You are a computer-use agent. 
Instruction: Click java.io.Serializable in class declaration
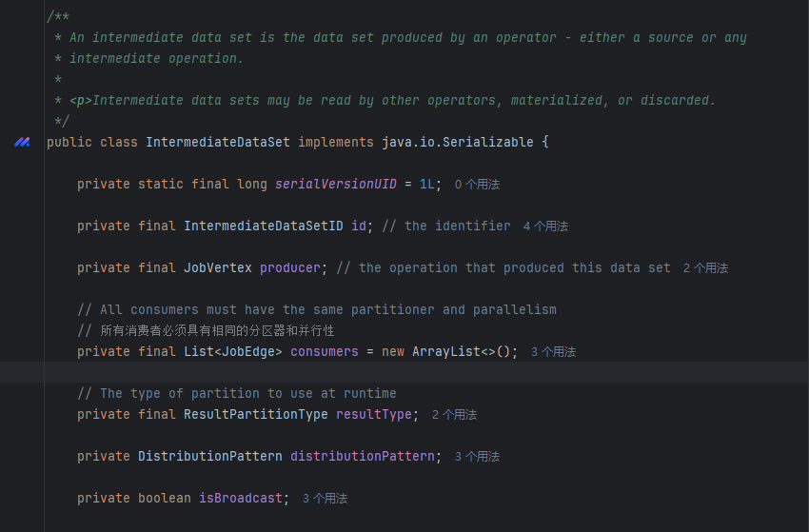458,143
